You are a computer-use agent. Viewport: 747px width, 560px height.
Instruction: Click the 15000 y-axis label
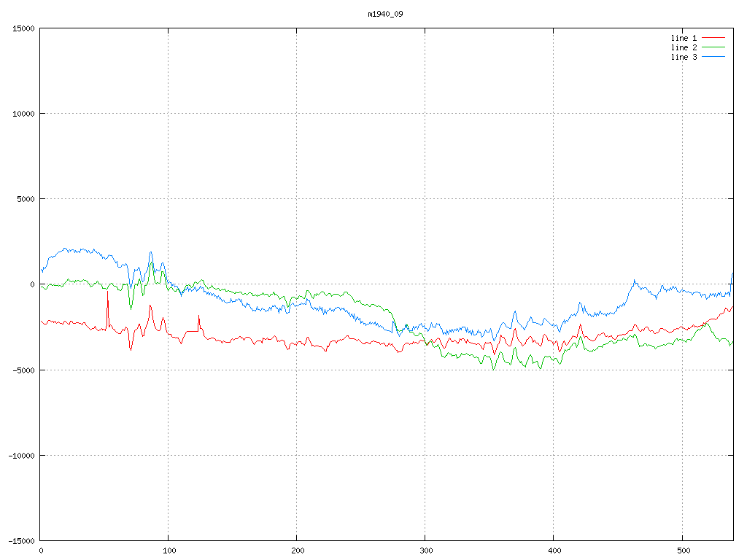click(23, 28)
